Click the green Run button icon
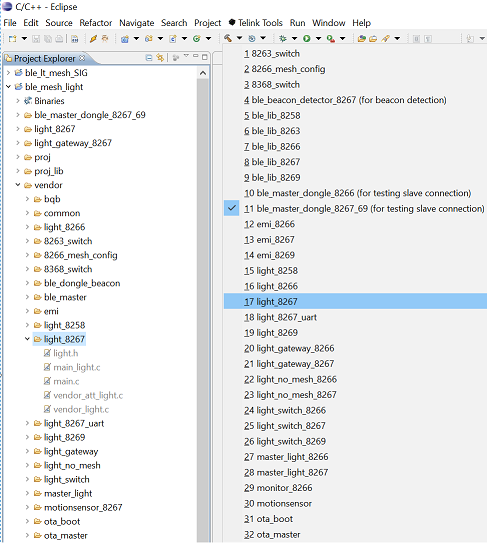487x543 pixels. (307, 38)
